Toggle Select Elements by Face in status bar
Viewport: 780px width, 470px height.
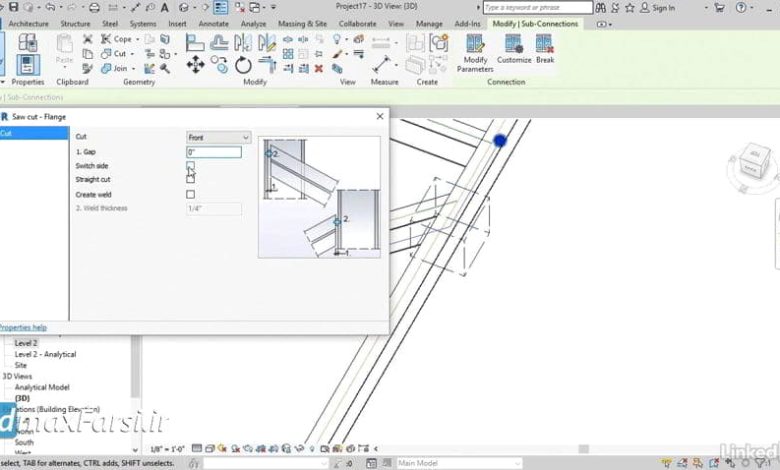tap(714, 463)
